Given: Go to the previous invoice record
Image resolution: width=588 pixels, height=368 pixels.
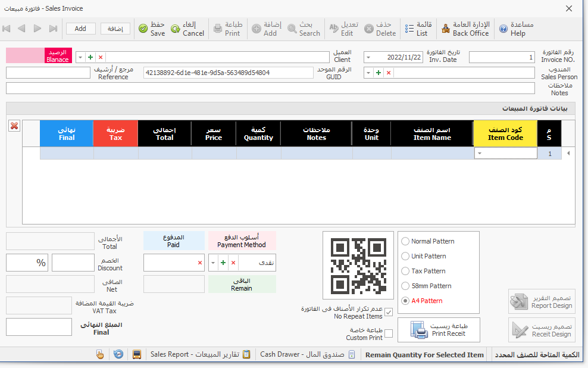Looking at the screenshot, I should (x=22, y=29).
